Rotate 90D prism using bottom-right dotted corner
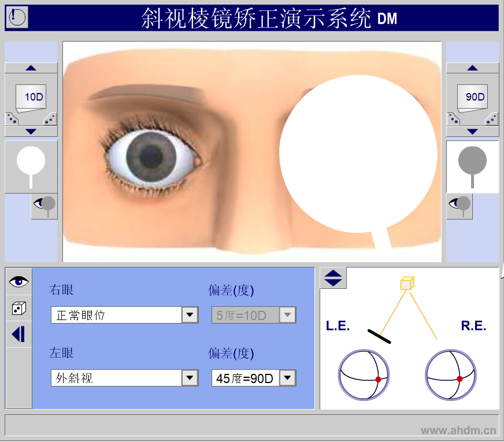The width and height of the screenshot is (504, 442). click(x=491, y=119)
